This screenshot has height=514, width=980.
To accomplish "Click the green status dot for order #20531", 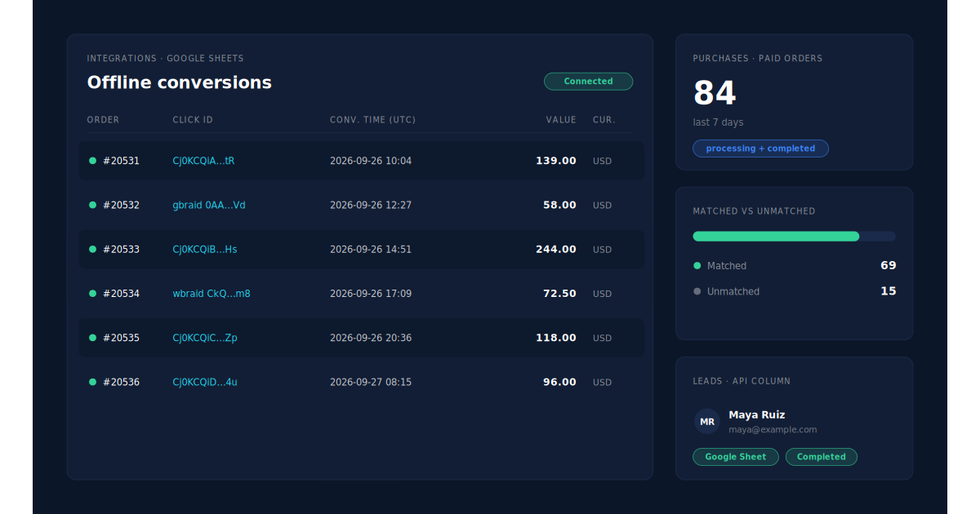I will (92, 161).
